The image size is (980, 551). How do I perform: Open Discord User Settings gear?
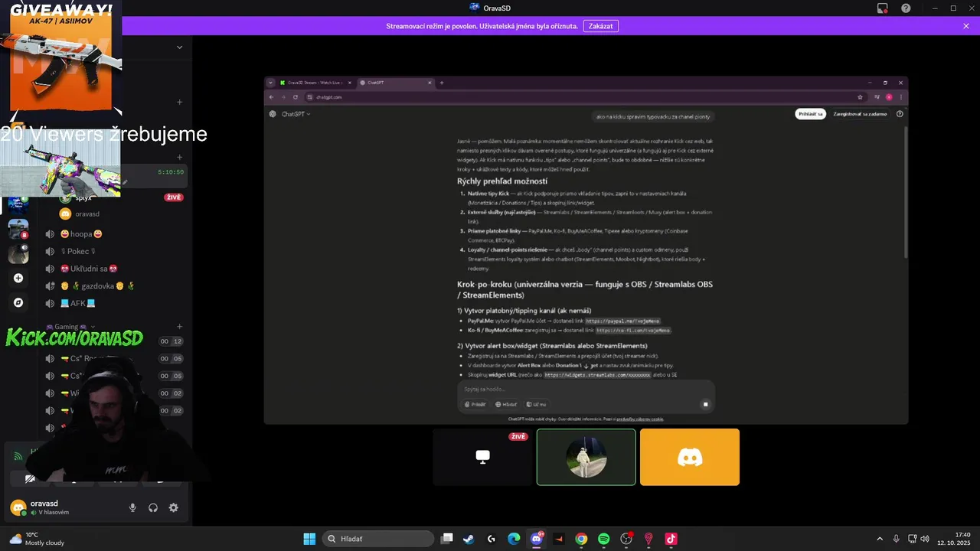tap(174, 507)
